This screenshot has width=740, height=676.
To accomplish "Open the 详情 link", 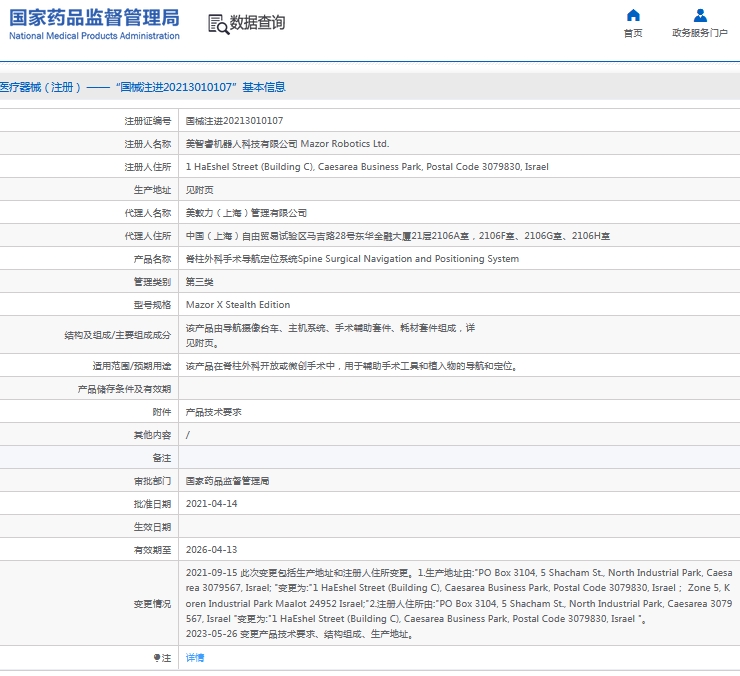I will 194,657.
